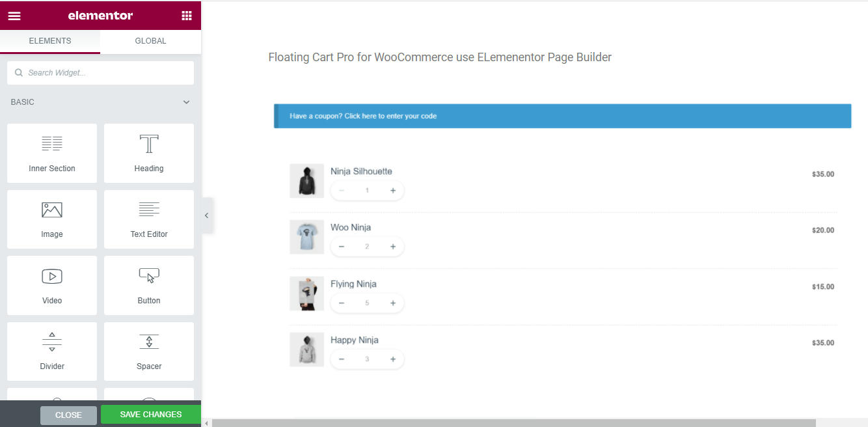This screenshot has width=868, height=427.
Task: Click the Ninja Silhouette product name
Action: coord(361,171)
